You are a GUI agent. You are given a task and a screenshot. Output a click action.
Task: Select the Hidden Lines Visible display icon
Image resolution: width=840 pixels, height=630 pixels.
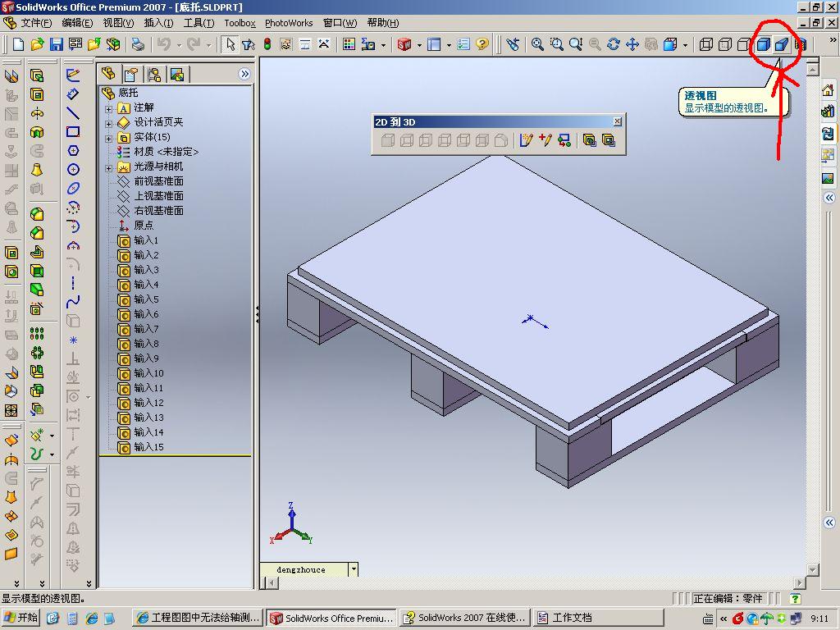[x=725, y=44]
